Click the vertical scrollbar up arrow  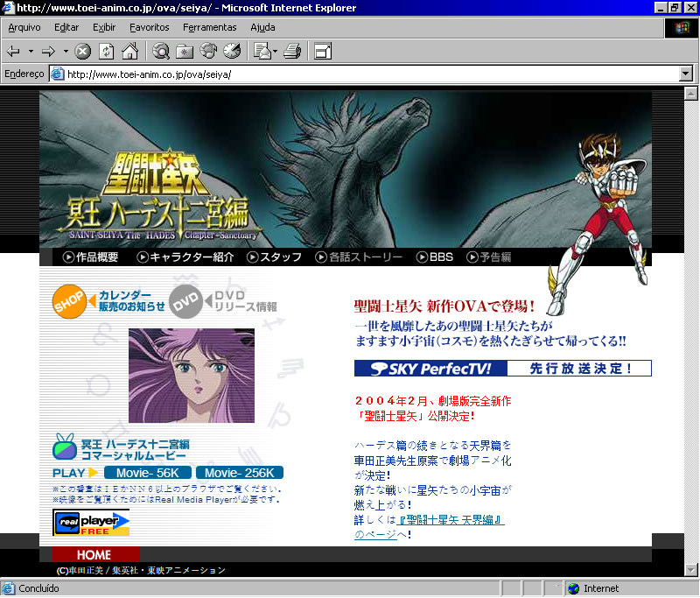coord(691,94)
